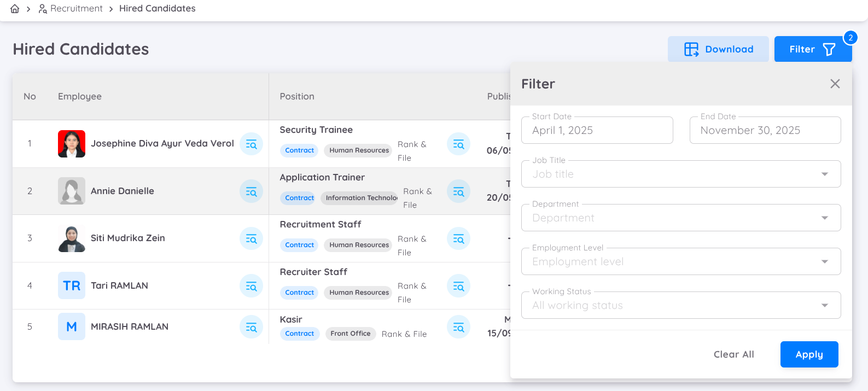868x391 pixels.
Task: View Security Trainee position detail icon
Action: click(x=458, y=144)
